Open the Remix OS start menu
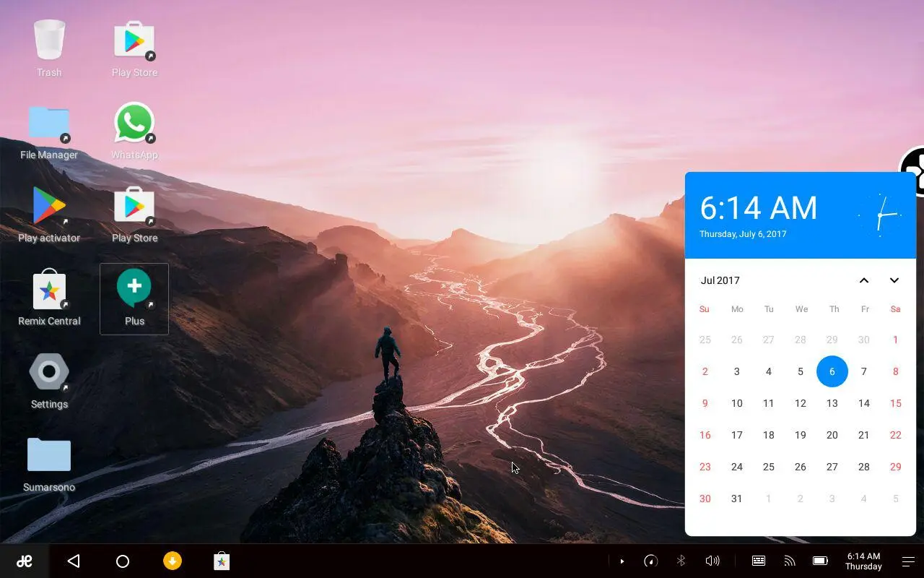The height and width of the screenshot is (578, 924). (24, 561)
